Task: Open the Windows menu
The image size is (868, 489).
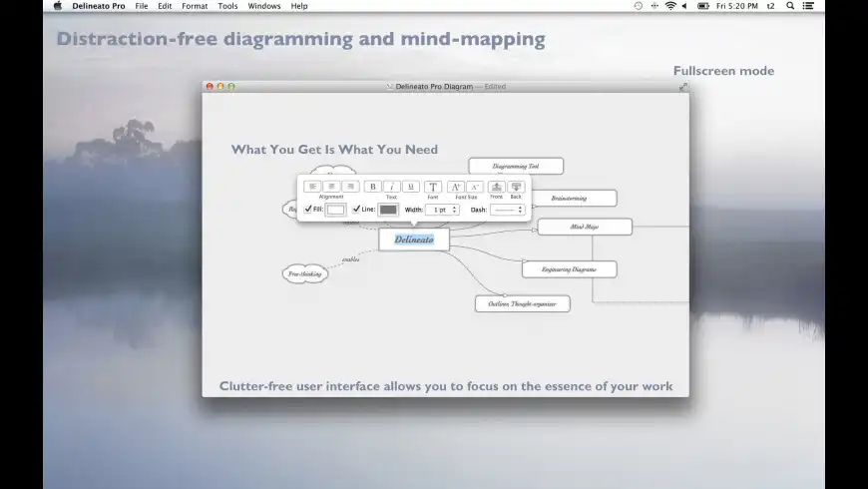Action: pos(264,6)
